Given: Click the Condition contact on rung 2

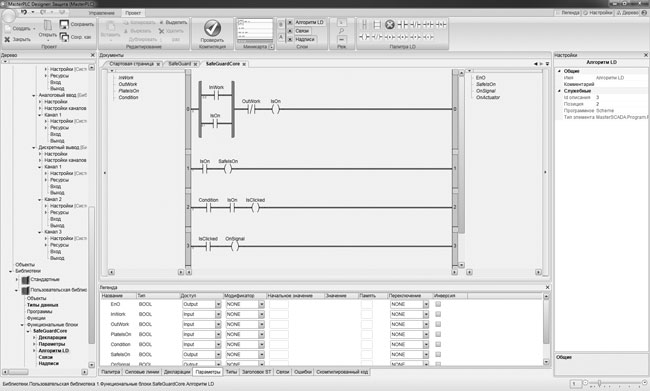Looking at the screenshot, I should click(x=209, y=207).
